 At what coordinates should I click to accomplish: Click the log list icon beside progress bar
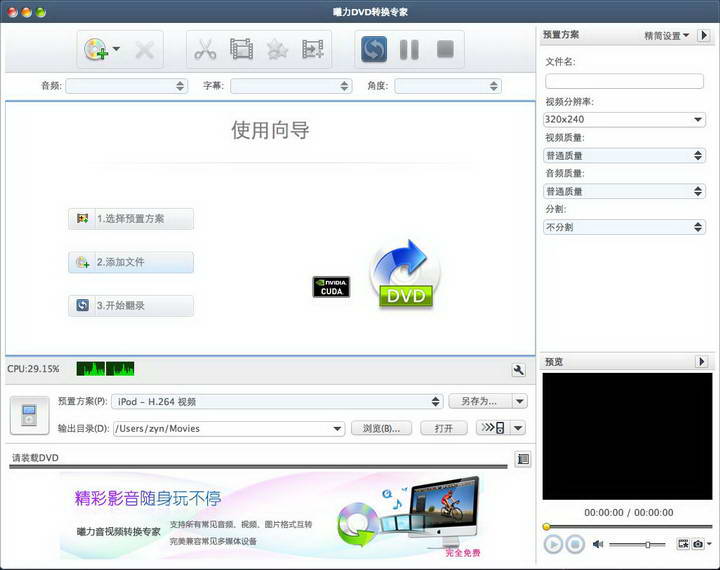[x=523, y=459]
